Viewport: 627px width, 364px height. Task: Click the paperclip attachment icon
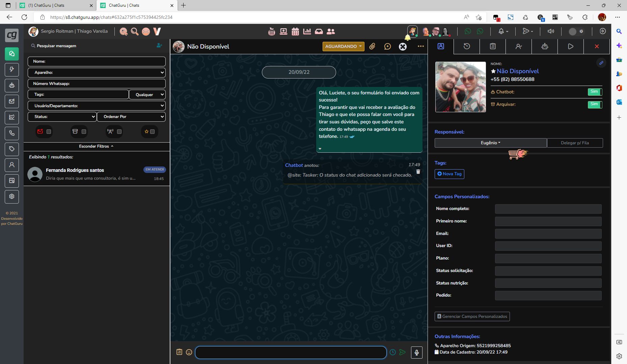[x=372, y=47]
